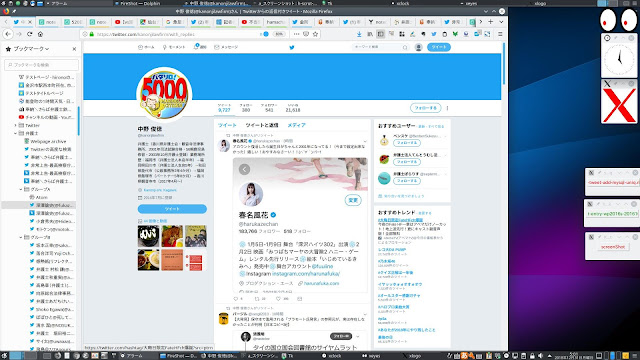This screenshot has width=640, height=360.
Task: Reply to the 春名風花 tweet
Action: [236, 299]
